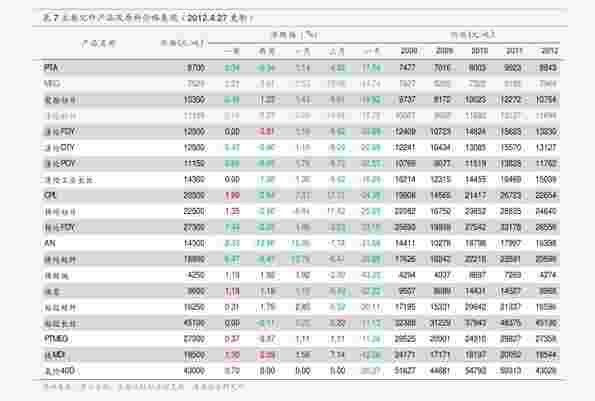
Task: Click the 10434 value in the DTY row
Action: point(440,148)
